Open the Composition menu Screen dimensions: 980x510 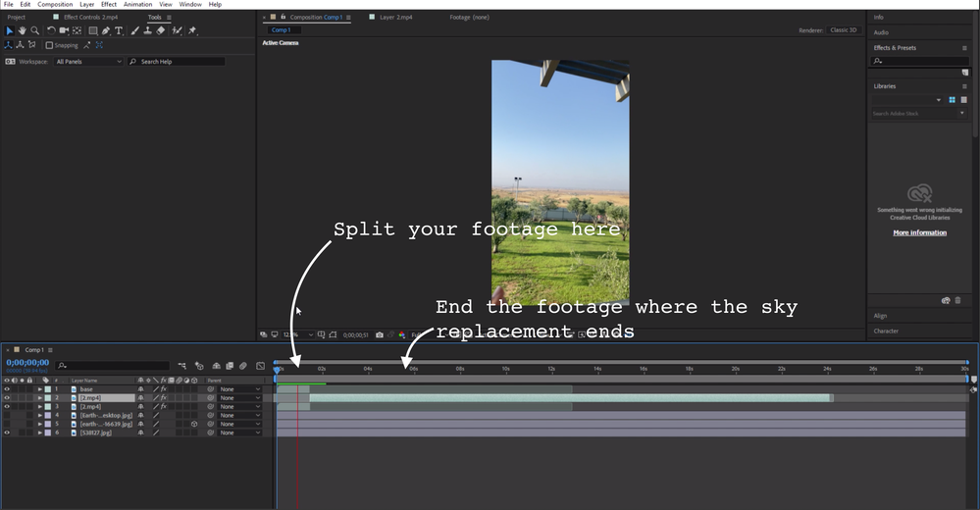tap(55, 4)
